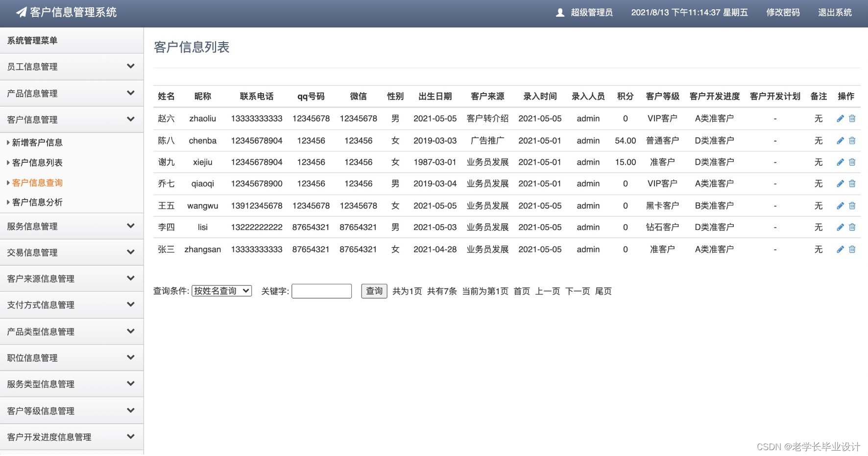The image size is (868, 456).
Task: Go to 上一页 previous page link
Action: click(548, 291)
